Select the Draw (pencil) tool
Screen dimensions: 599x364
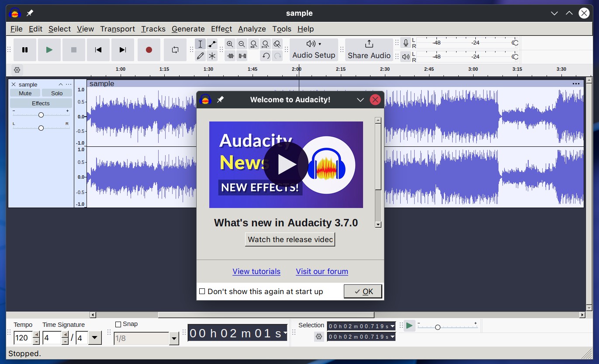(200, 55)
